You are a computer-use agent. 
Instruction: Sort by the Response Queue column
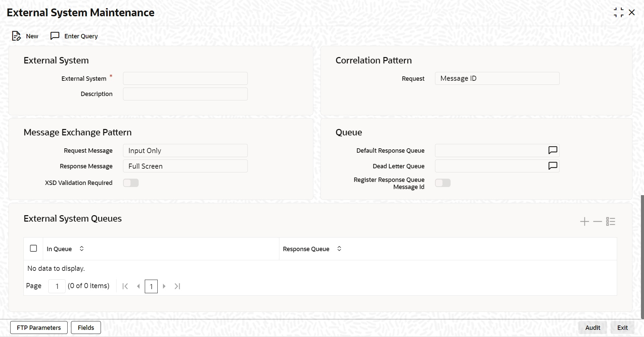coord(339,249)
